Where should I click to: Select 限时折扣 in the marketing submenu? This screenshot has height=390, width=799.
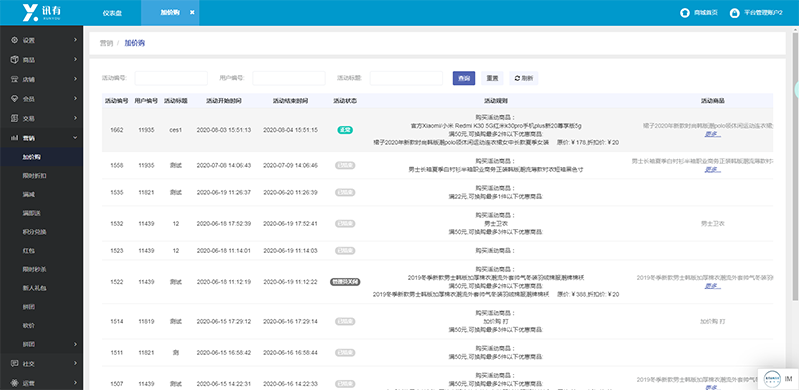(x=31, y=175)
